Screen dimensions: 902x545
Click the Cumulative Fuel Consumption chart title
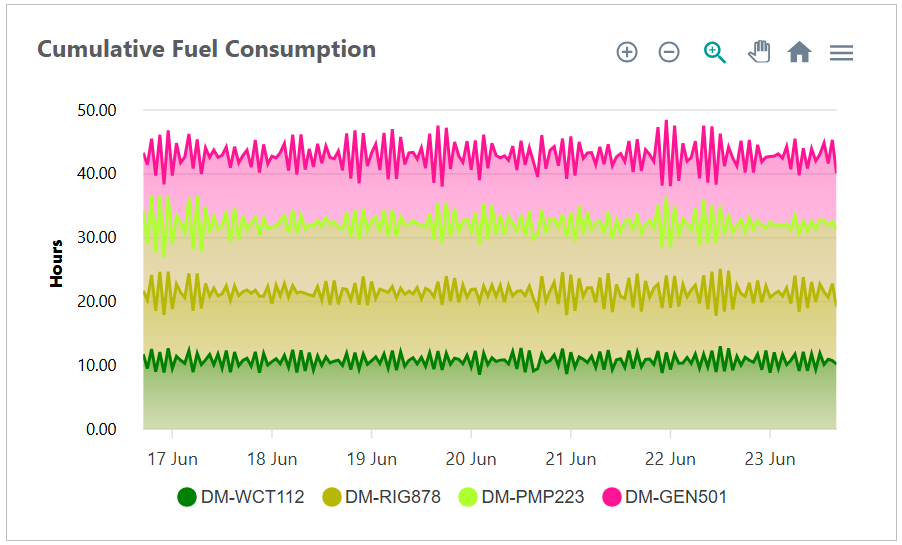(x=207, y=49)
